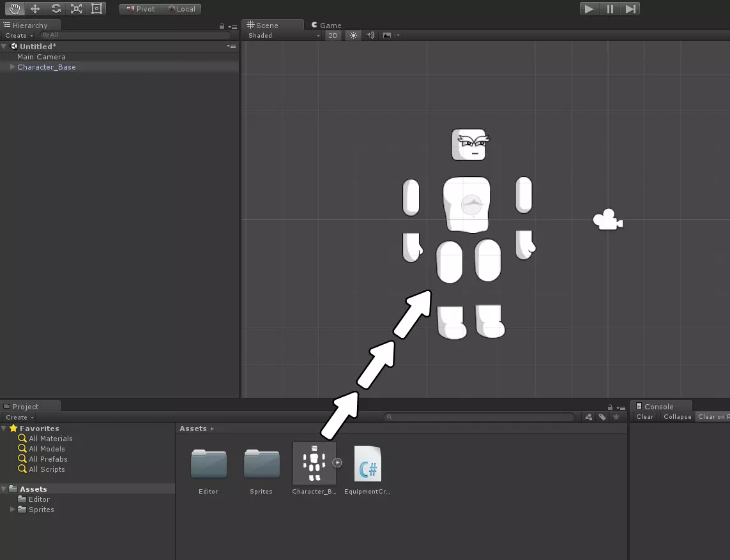Click the Step frame button
The height and width of the screenshot is (560, 730).
click(x=630, y=9)
